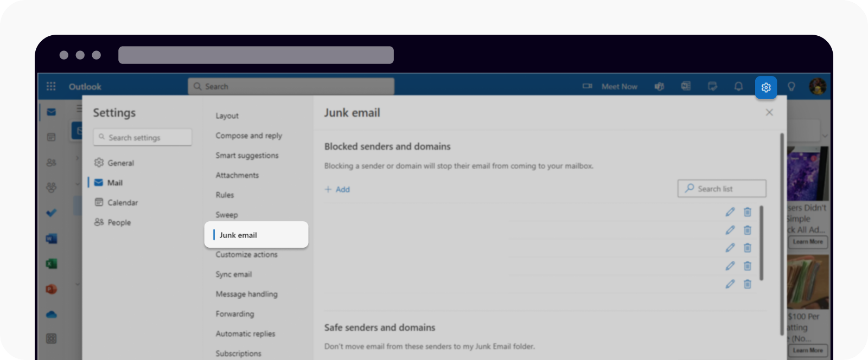The width and height of the screenshot is (868, 360).
Task: Add a blocked sender or domain
Action: [x=337, y=189]
